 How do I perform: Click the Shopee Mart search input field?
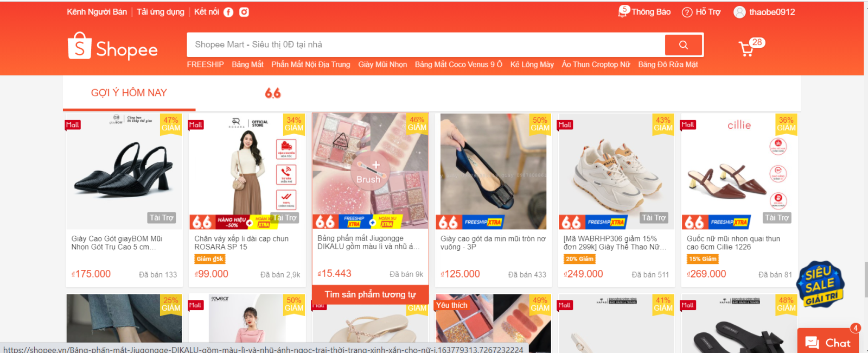point(426,45)
